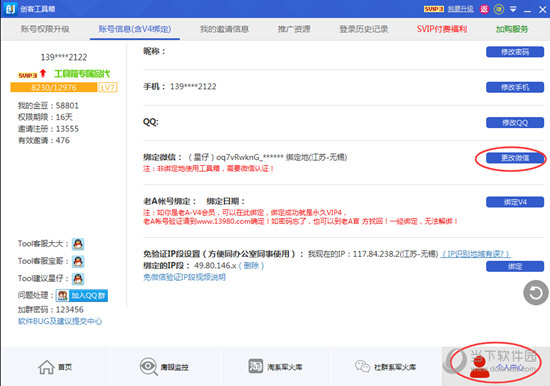This screenshot has height=386, width=550.
Task: Click the 加群密码:123456 text
Action: [51, 310]
